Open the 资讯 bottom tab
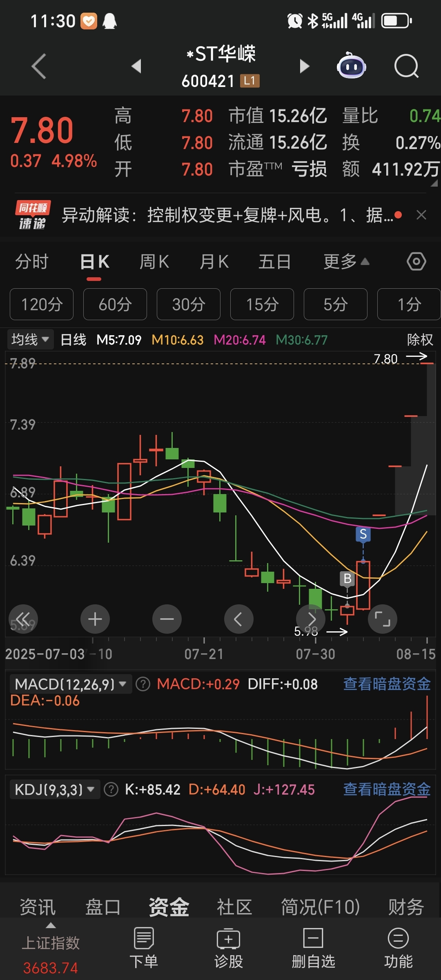This screenshot has width=441, height=980. (x=38, y=907)
